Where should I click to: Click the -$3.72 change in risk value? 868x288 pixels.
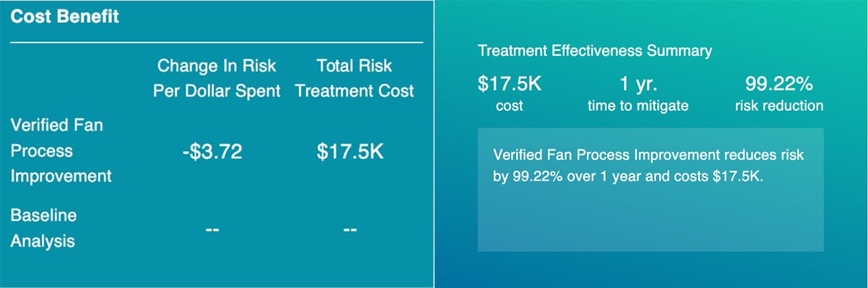coord(213,152)
